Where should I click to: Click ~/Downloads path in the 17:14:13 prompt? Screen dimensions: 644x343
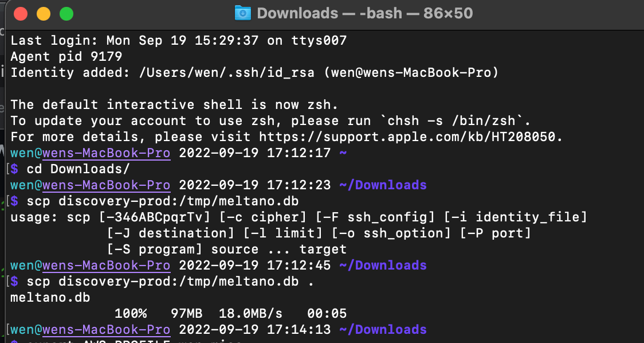[x=383, y=330]
